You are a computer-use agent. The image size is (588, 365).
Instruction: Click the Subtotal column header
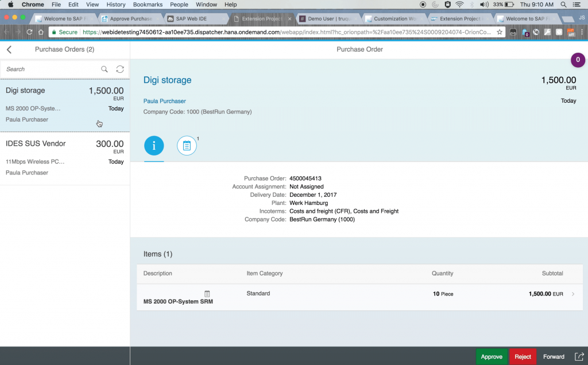coord(552,274)
